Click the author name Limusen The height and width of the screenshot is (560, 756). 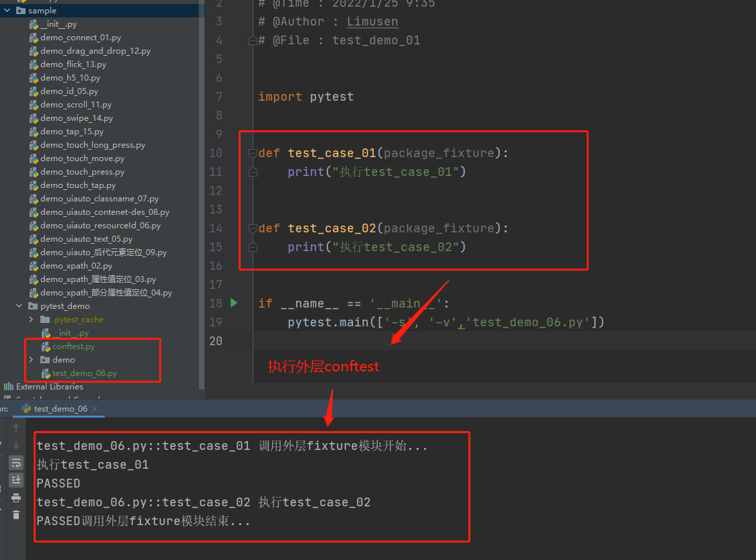(372, 21)
